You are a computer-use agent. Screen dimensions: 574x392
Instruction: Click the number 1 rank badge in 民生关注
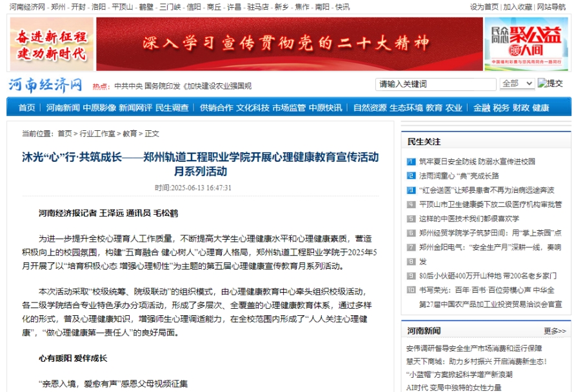pyautogui.click(x=411, y=162)
